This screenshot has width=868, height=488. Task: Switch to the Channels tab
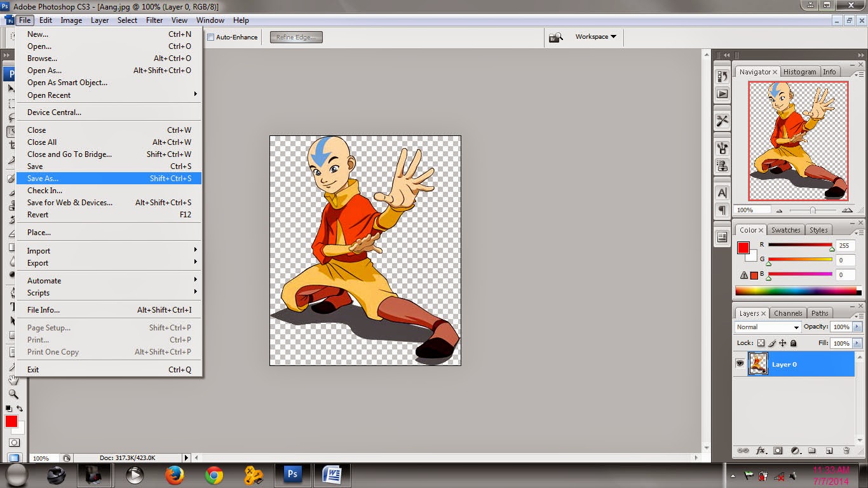point(788,313)
